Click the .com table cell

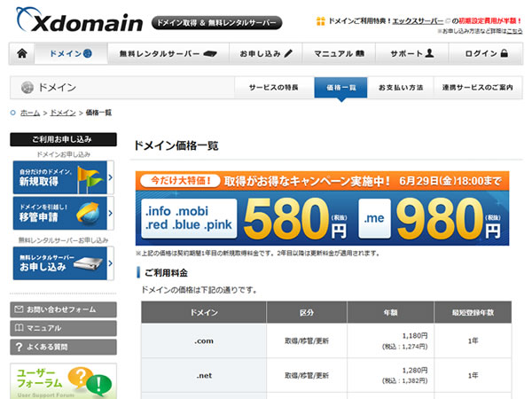click(204, 341)
